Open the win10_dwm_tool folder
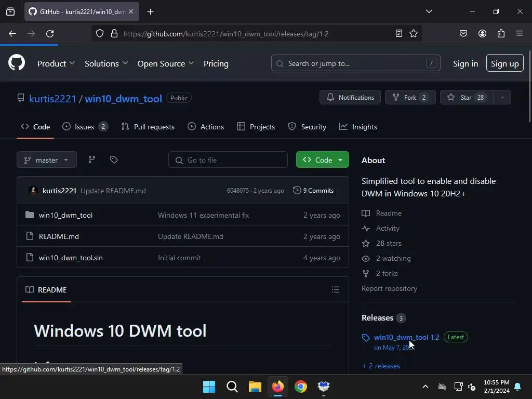Screen dimensions: 532x399 click(65, 215)
